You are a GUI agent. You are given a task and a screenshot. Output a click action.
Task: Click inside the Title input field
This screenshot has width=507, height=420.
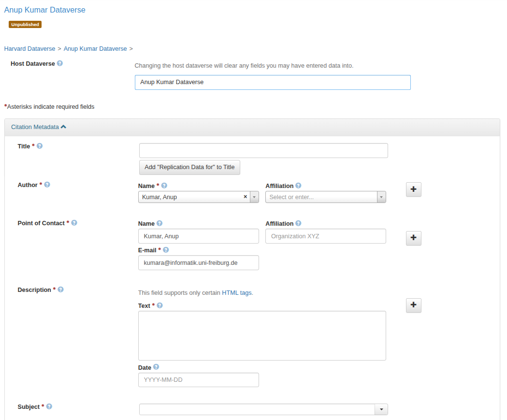263,150
